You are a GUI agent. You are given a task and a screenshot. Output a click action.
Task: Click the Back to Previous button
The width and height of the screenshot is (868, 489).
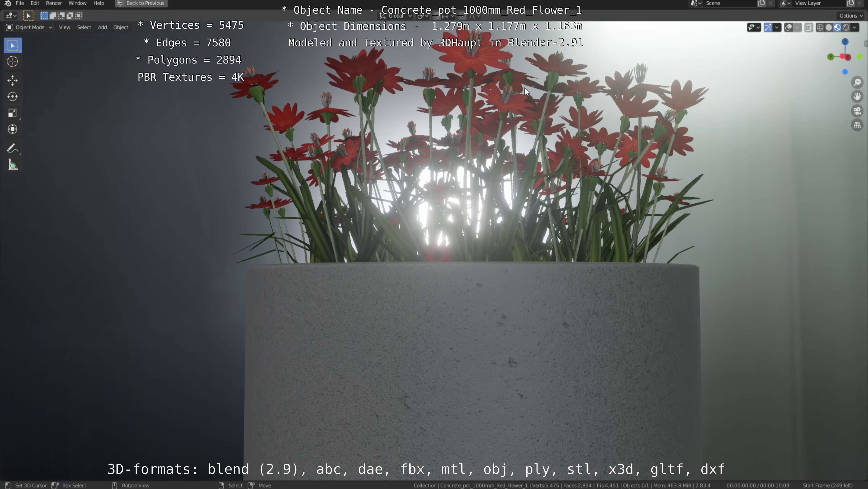pos(141,3)
